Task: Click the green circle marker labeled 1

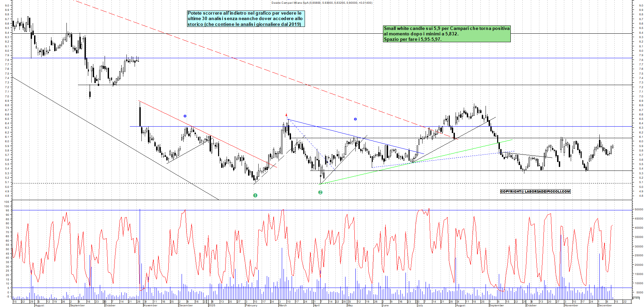Action: point(255,195)
